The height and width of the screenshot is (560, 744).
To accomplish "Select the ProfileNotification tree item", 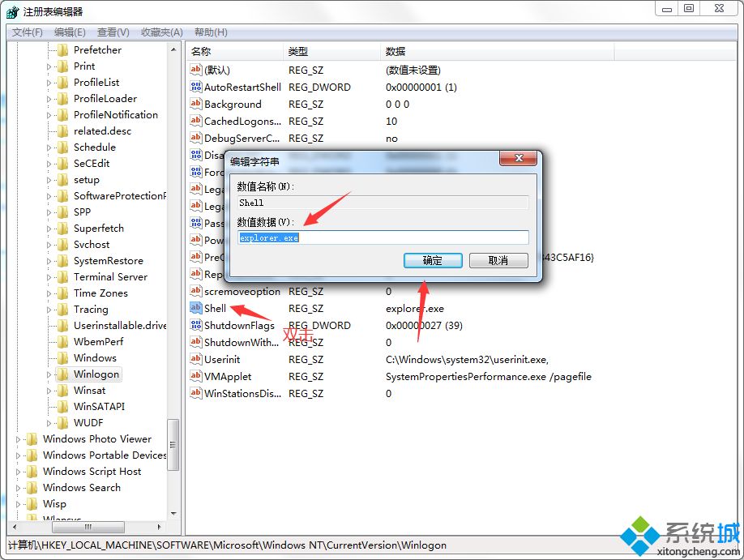I will 116,115.
